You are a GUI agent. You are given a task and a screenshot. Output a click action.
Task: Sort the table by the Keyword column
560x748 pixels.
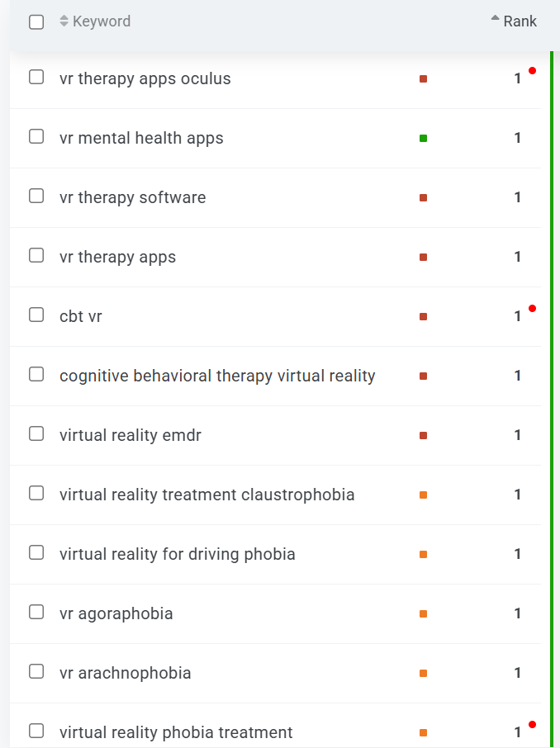pos(64,21)
